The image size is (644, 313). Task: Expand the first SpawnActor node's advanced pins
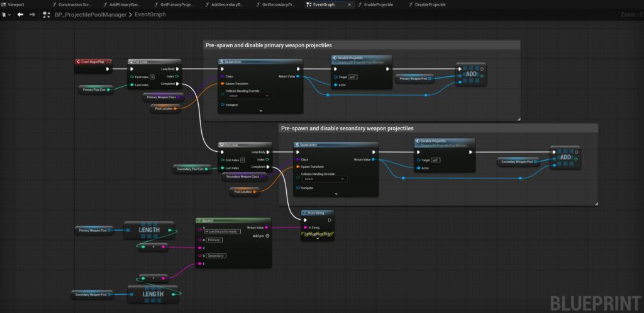tap(260, 110)
